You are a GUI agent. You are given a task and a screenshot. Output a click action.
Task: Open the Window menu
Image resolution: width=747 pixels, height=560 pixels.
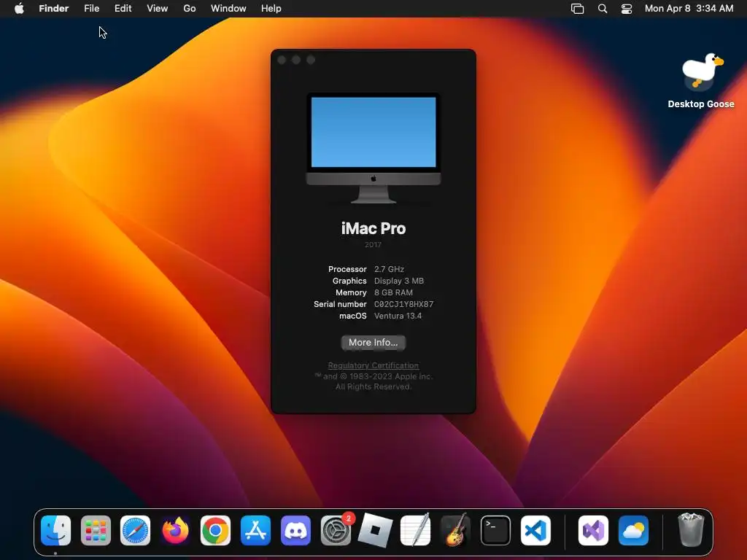tap(228, 9)
